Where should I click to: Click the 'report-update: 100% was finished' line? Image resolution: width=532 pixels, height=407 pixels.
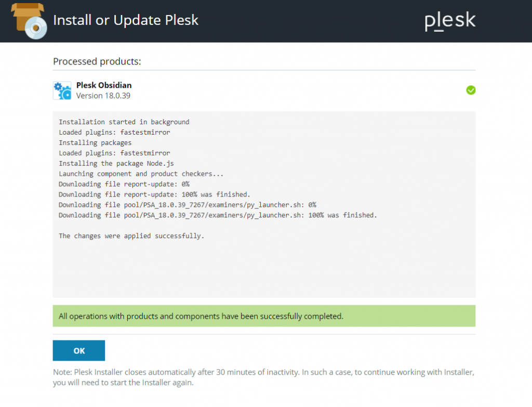pyautogui.click(x=154, y=194)
